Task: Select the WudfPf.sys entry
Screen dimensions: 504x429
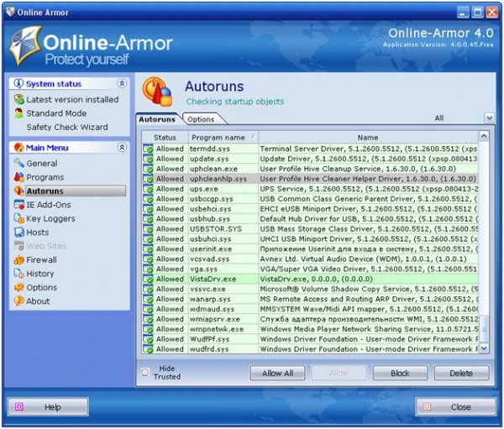Action: pyautogui.click(x=310, y=339)
